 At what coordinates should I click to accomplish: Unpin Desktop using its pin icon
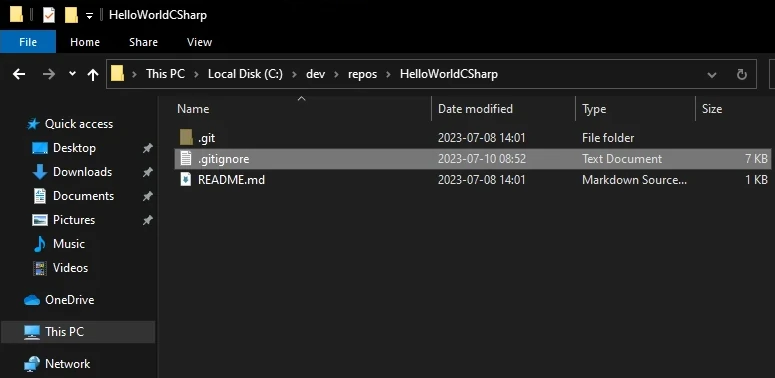coord(147,148)
